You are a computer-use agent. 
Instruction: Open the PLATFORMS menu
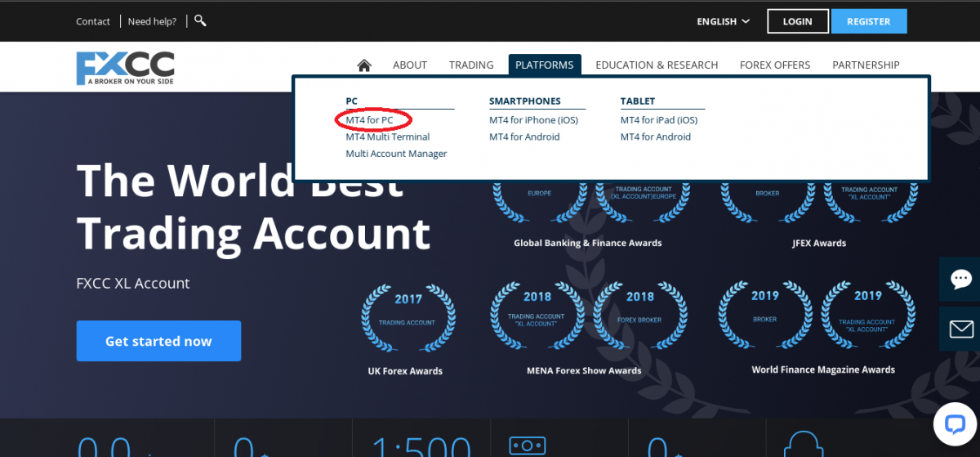click(x=545, y=65)
